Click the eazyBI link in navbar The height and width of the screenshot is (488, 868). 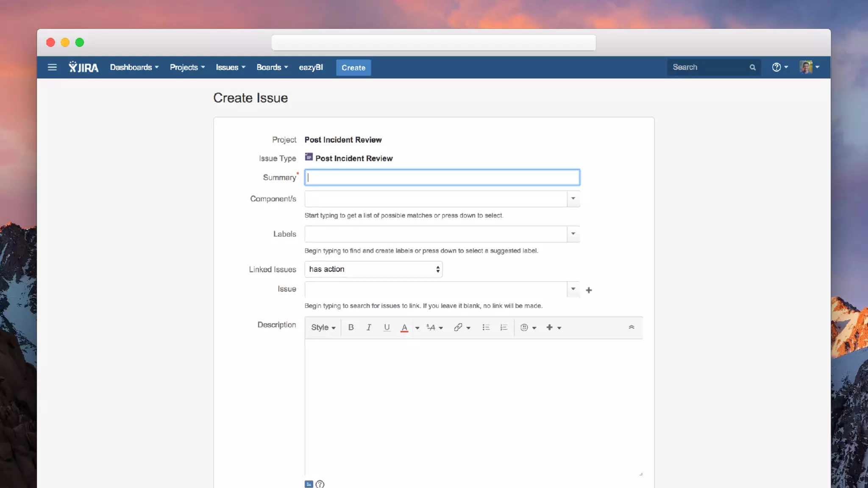tap(311, 67)
